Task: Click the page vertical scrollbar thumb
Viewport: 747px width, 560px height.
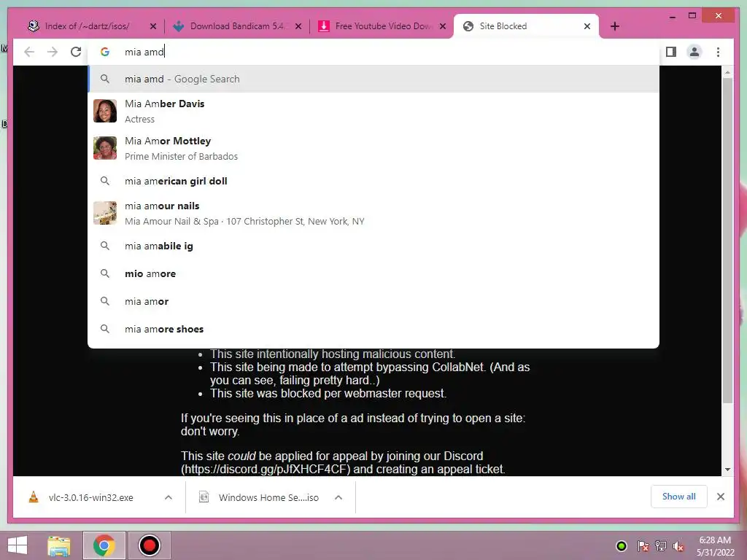Action: tap(727, 241)
